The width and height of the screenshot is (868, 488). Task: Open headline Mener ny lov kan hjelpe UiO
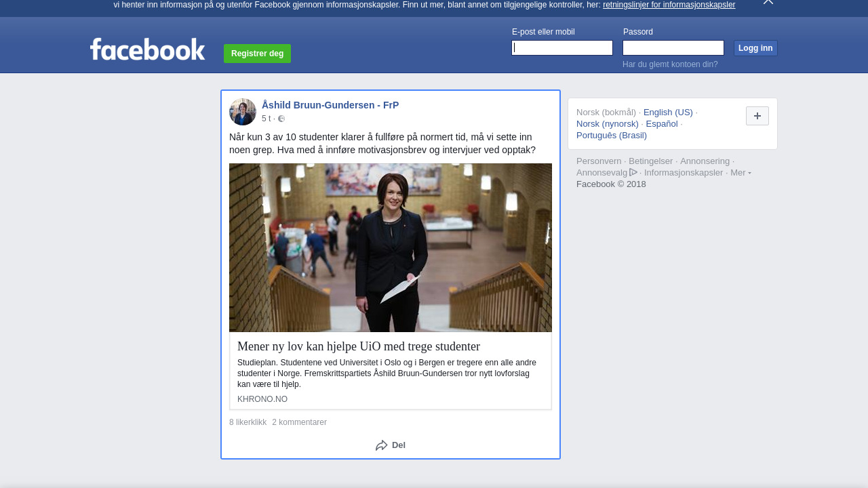[x=359, y=346]
